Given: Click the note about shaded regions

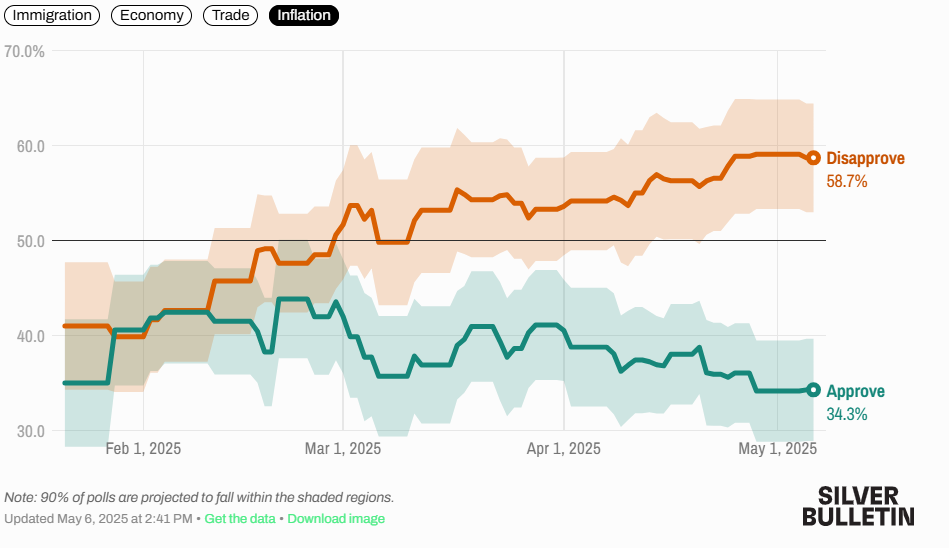Looking at the screenshot, I should pos(199,497).
